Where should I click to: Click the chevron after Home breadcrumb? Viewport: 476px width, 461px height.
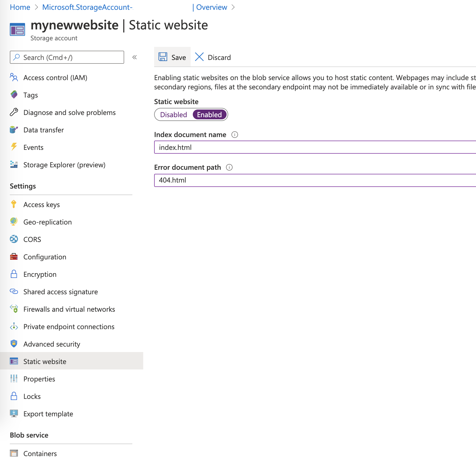pyautogui.click(x=37, y=7)
